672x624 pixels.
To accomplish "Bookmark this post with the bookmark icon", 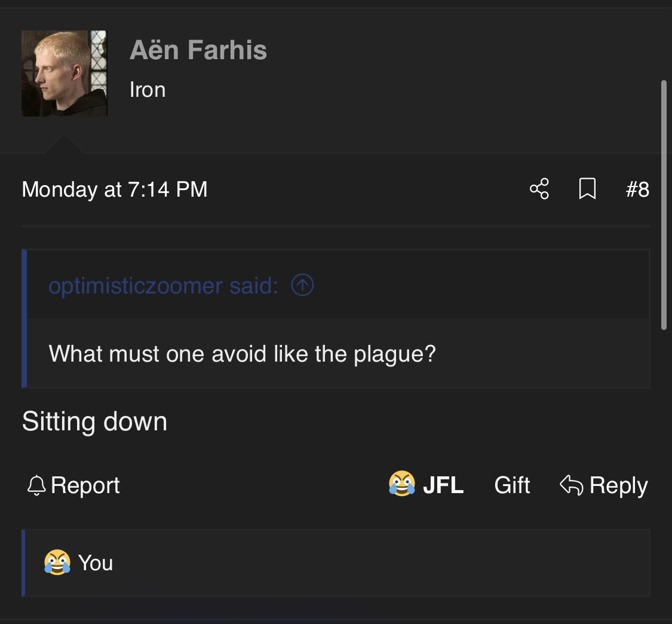I will click(x=587, y=189).
